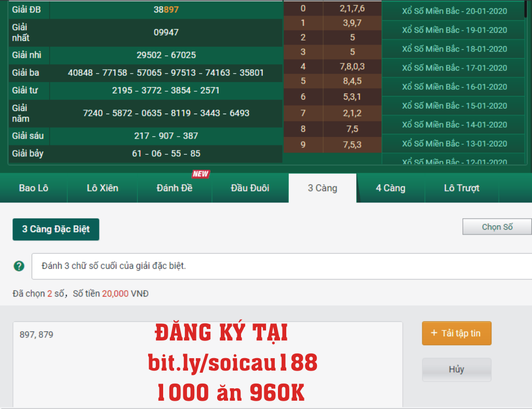View Xổ Số Miền Bắc 17-01-2020 results

[x=454, y=67]
